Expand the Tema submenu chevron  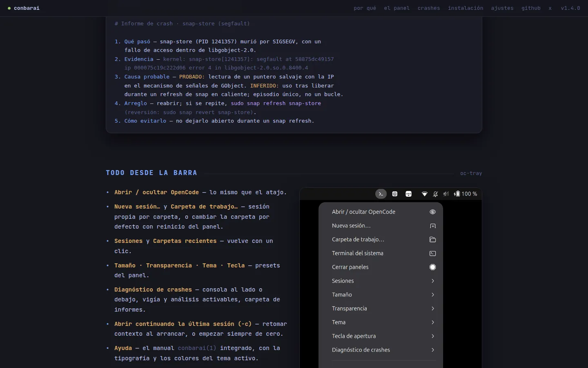433,322
